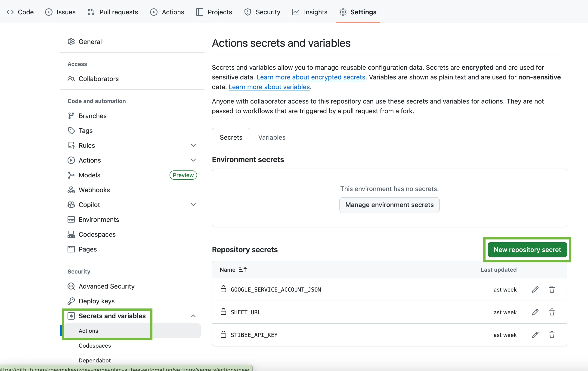588x371 pixels.
Task: Open the Environments sidebar item
Action: [99, 219]
